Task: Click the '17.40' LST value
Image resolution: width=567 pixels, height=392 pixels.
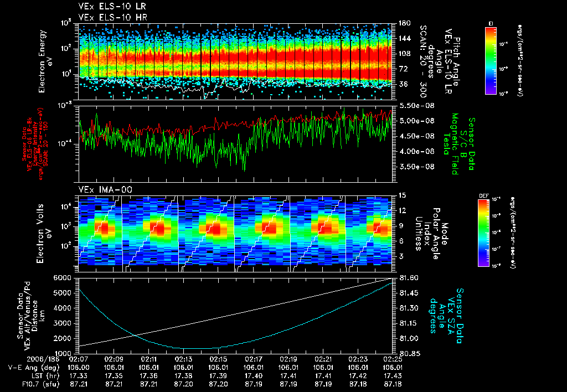Action: [x=254, y=376]
